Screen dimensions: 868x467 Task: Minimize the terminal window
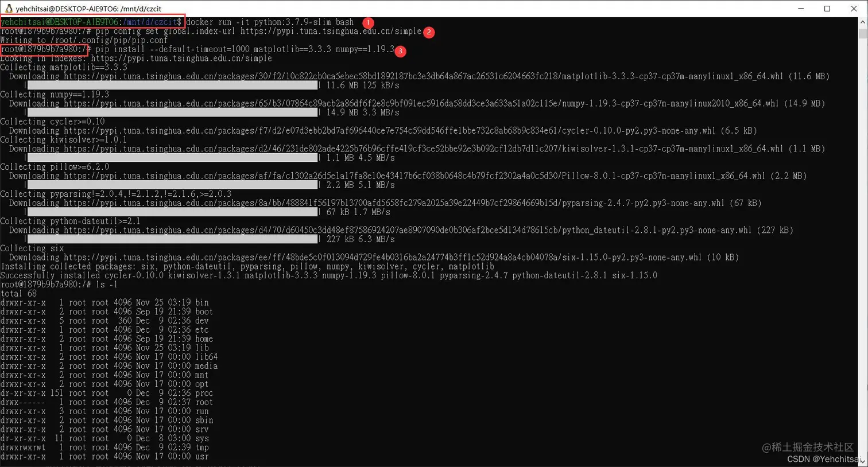coord(801,9)
